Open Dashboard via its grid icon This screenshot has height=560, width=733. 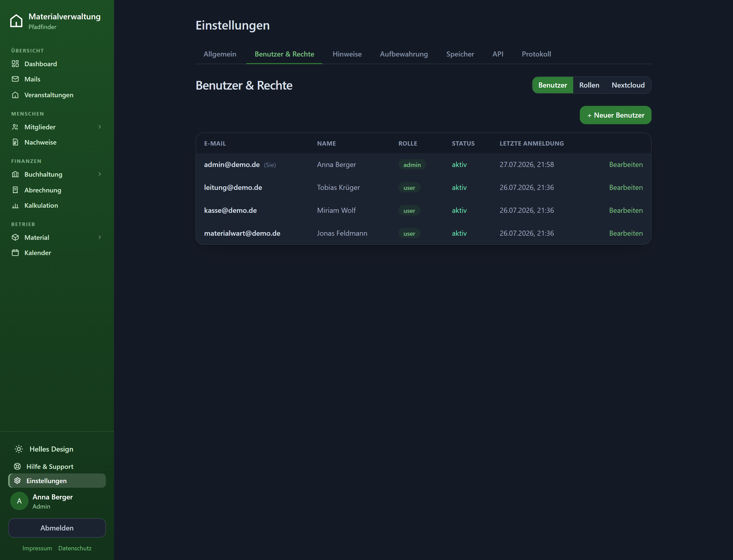click(x=15, y=64)
